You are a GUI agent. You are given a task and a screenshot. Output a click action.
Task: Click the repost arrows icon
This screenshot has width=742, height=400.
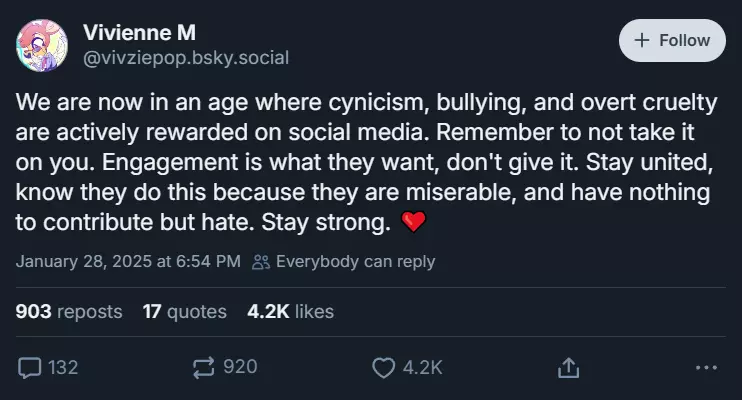[x=205, y=367]
